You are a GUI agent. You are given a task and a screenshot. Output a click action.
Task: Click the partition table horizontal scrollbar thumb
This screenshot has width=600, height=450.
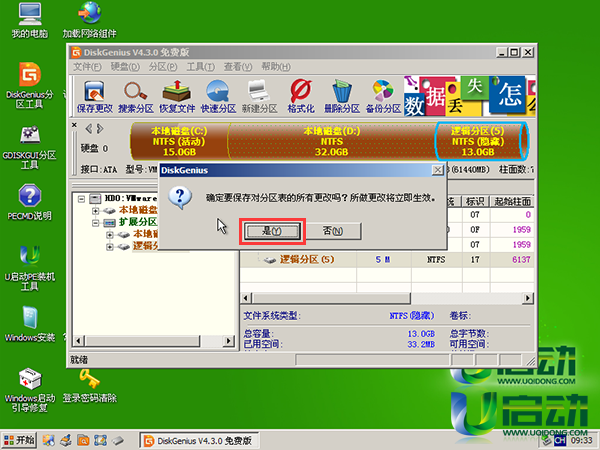click(x=331, y=298)
